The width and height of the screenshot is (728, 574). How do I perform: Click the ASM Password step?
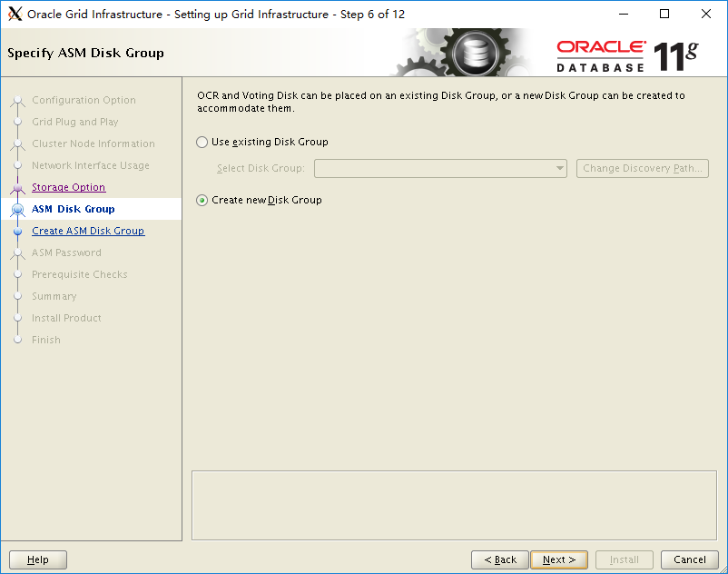point(66,252)
